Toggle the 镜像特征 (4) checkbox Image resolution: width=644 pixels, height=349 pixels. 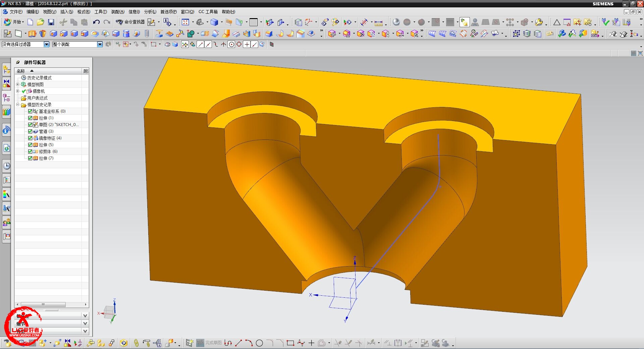[x=30, y=138]
